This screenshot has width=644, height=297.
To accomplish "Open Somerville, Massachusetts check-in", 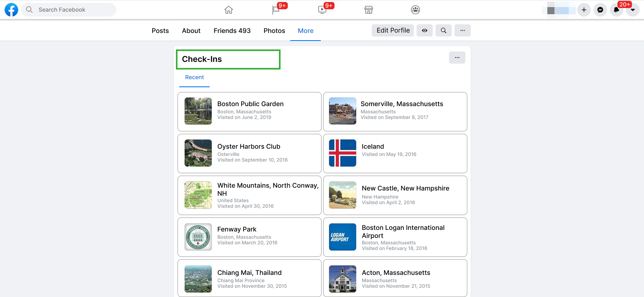I will pyautogui.click(x=395, y=112).
